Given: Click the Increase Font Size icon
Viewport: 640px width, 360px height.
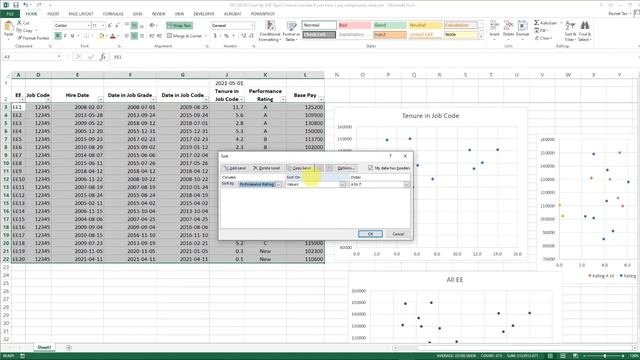Looking at the screenshot, I should pos(109,25).
